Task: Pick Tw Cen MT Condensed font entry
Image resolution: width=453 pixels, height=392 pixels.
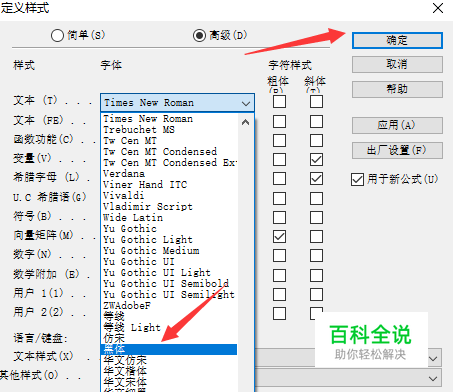Action: pyautogui.click(x=169, y=152)
